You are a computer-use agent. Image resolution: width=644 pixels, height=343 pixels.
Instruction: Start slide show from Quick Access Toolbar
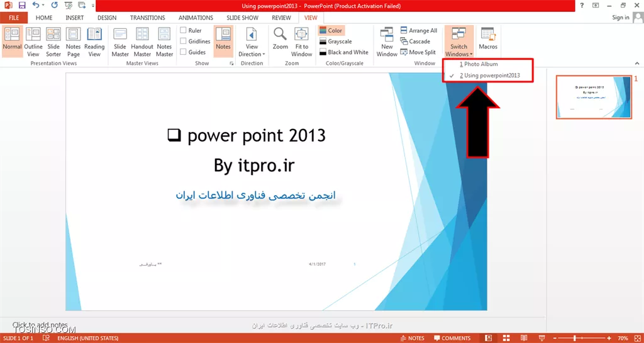[69, 6]
